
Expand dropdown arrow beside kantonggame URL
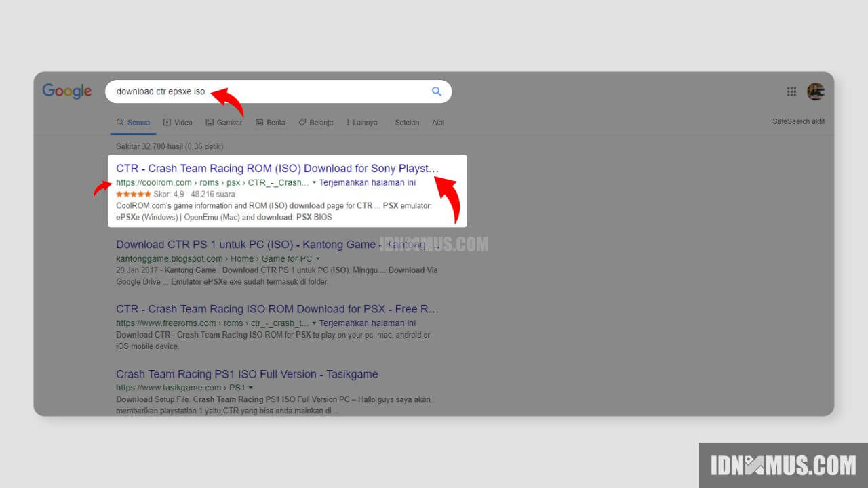(317, 259)
